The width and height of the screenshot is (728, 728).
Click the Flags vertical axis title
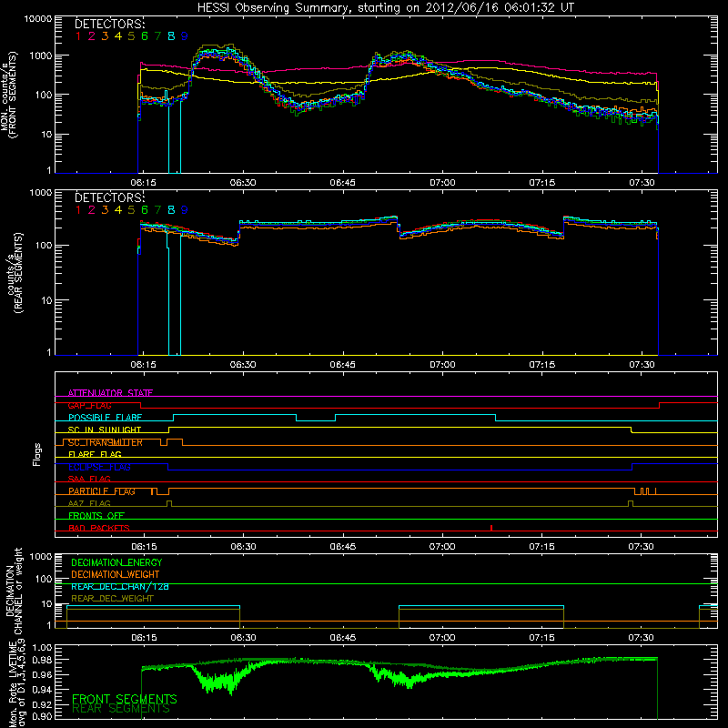[x=37, y=454]
